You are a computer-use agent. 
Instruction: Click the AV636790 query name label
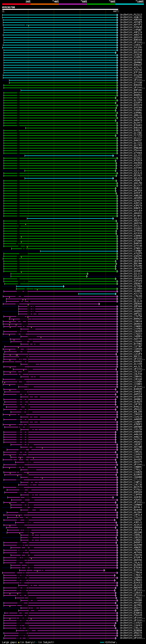(8, 7)
